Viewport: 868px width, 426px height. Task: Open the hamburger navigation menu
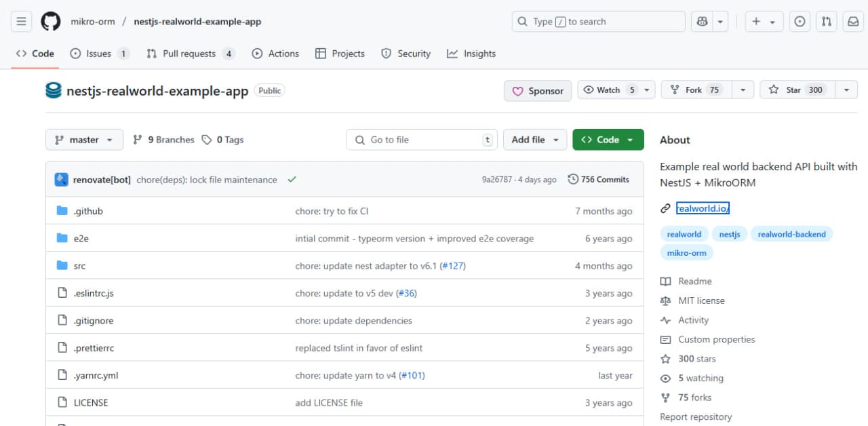tap(21, 22)
